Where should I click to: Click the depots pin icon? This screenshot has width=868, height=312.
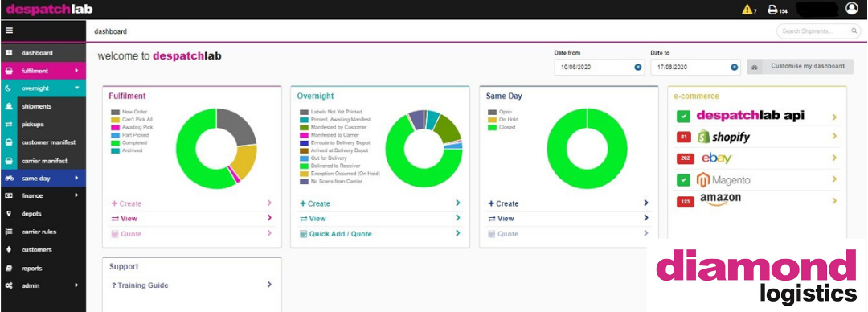click(x=10, y=213)
